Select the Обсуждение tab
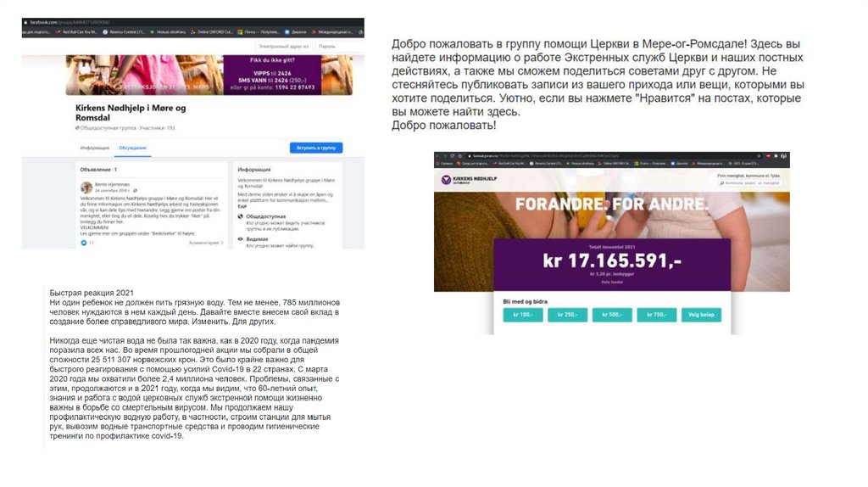 (x=133, y=148)
